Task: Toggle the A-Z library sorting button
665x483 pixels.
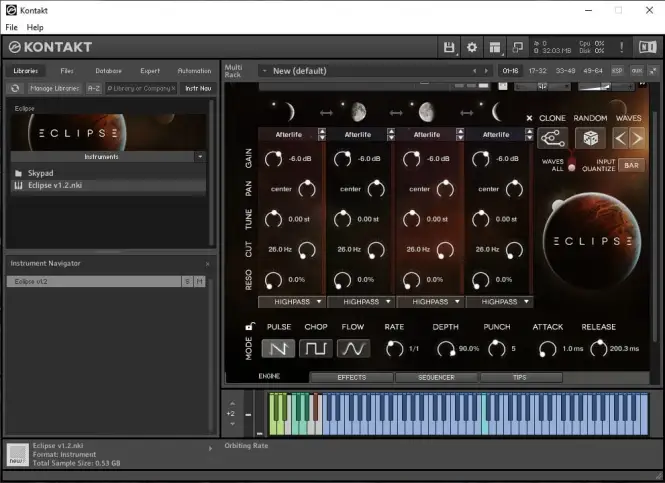Action: [94, 88]
